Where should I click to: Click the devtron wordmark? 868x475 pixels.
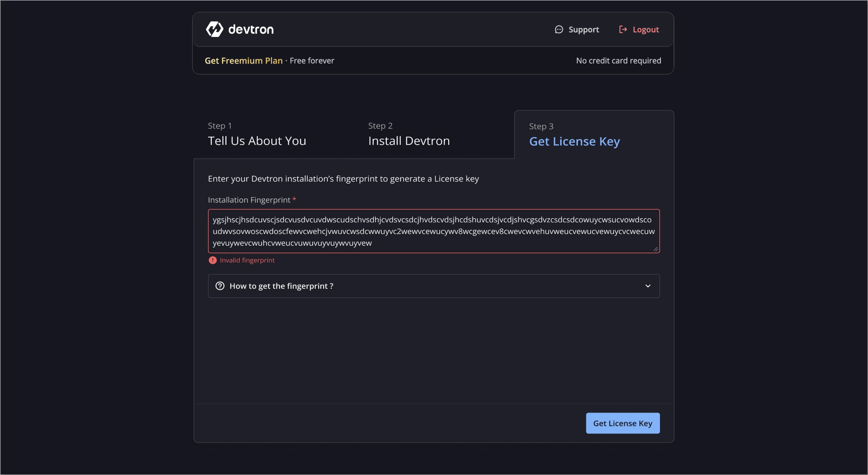251,30
